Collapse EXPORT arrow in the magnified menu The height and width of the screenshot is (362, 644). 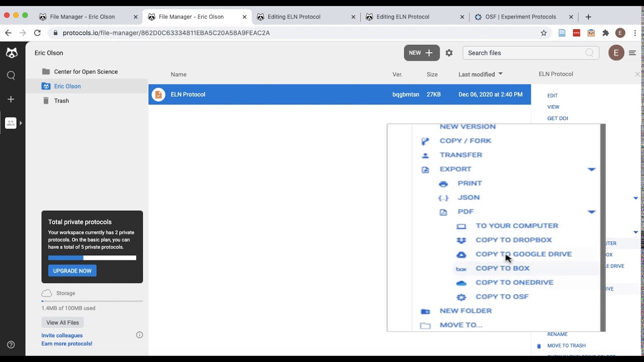(x=592, y=169)
